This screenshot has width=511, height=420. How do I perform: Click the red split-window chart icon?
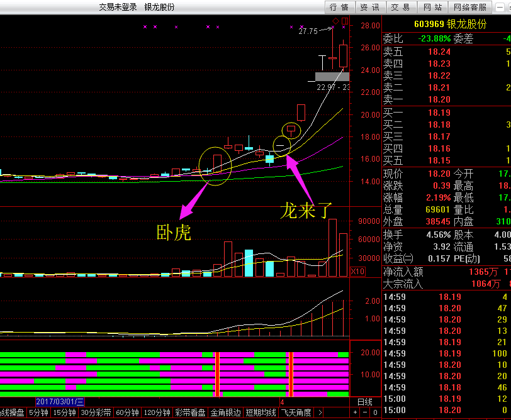point(345,21)
